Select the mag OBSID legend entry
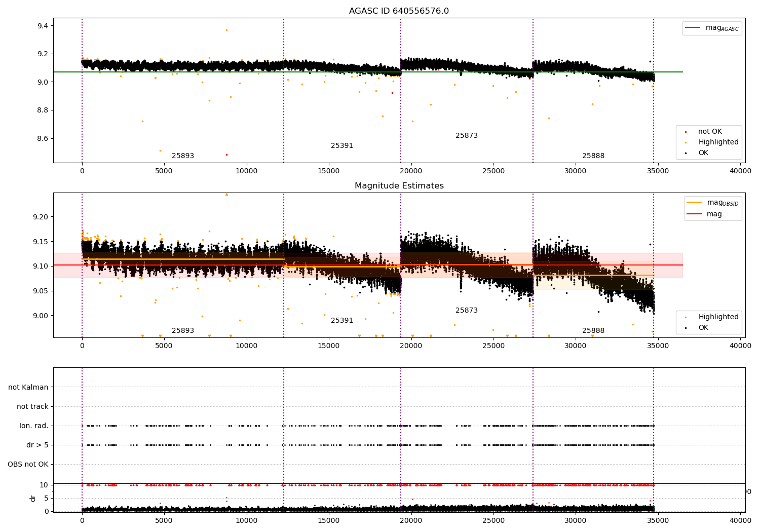Viewport: 760px width, 532px height. click(713, 203)
